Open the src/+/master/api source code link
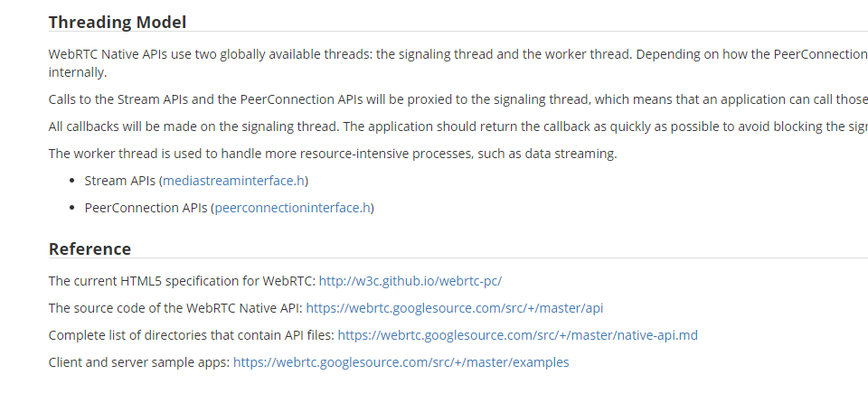Viewport: 868px width, 403px height. point(455,308)
